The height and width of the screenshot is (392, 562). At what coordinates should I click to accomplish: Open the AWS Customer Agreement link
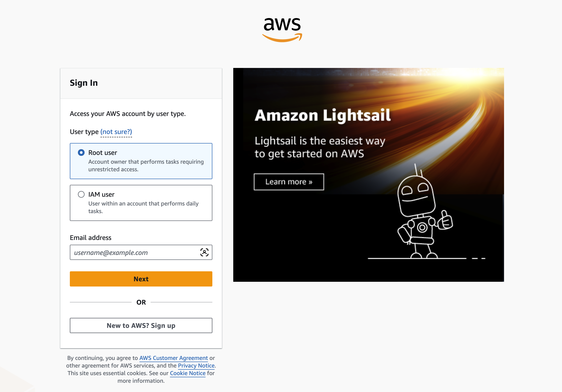pos(174,358)
